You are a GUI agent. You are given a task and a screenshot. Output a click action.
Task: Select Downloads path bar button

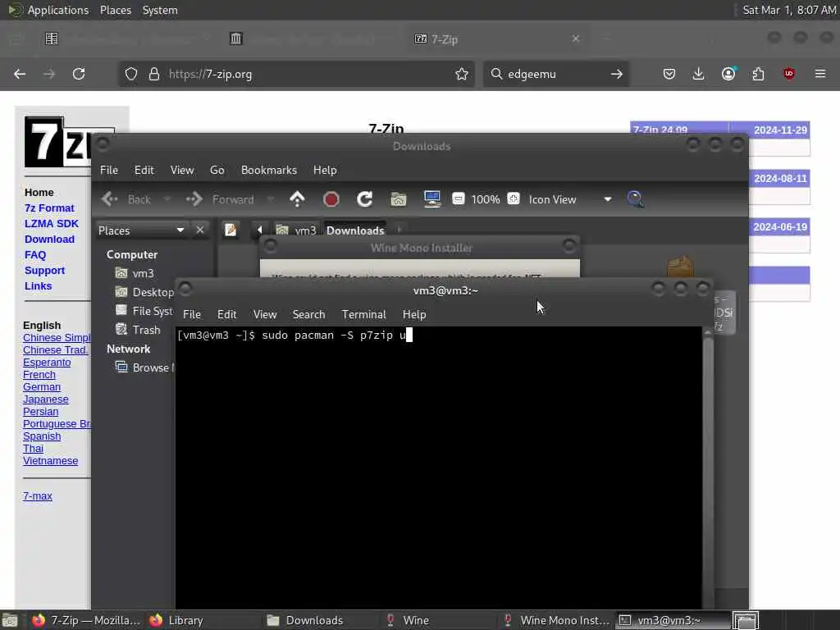pyautogui.click(x=355, y=231)
